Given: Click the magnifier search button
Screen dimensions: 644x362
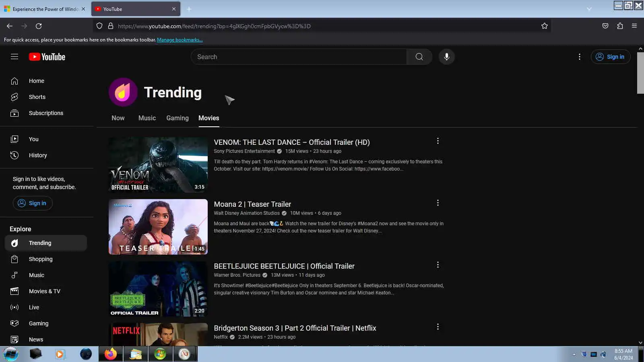Looking at the screenshot, I should point(419,57).
